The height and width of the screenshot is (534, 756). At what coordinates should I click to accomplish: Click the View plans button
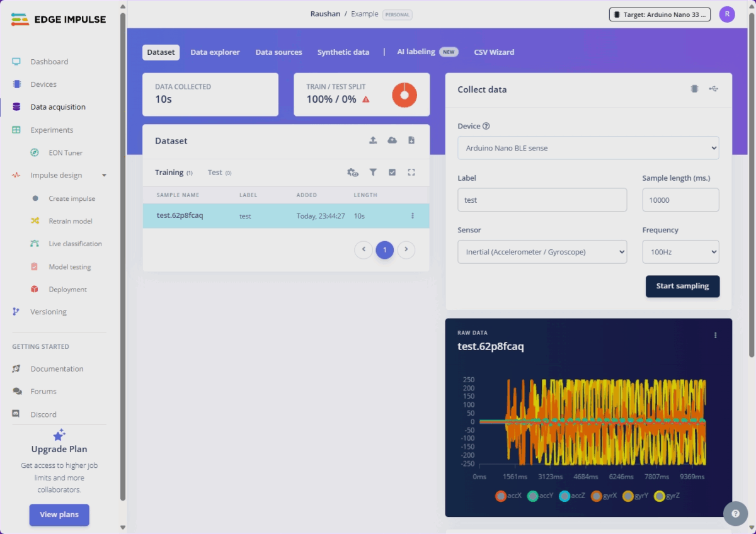coord(59,514)
